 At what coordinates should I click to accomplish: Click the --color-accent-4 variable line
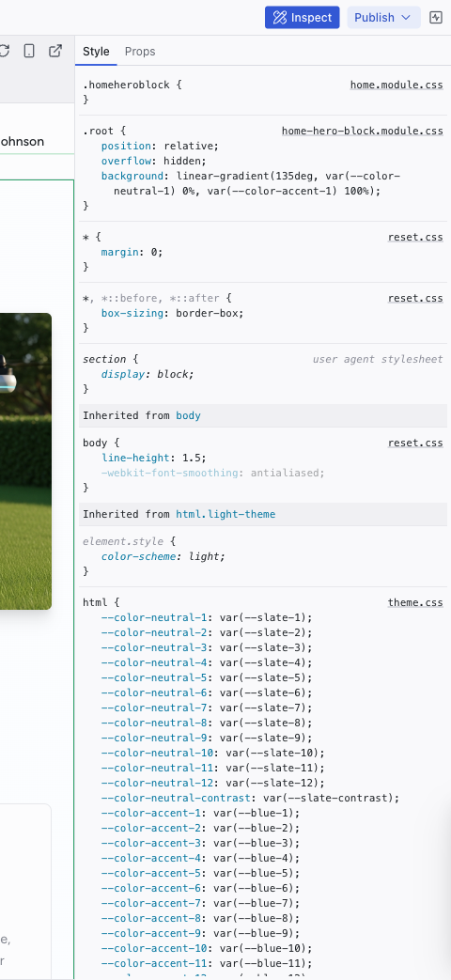click(x=200, y=858)
